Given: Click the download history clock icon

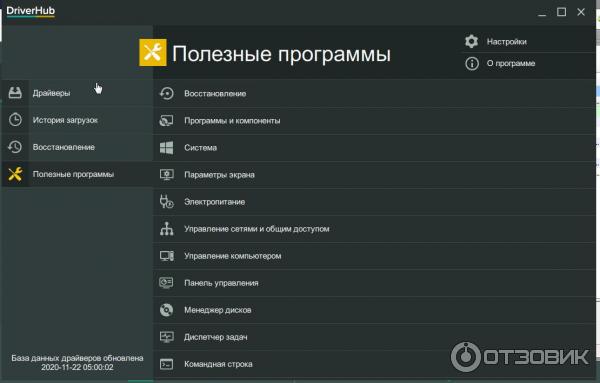Looking at the screenshot, I should (x=15, y=120).
